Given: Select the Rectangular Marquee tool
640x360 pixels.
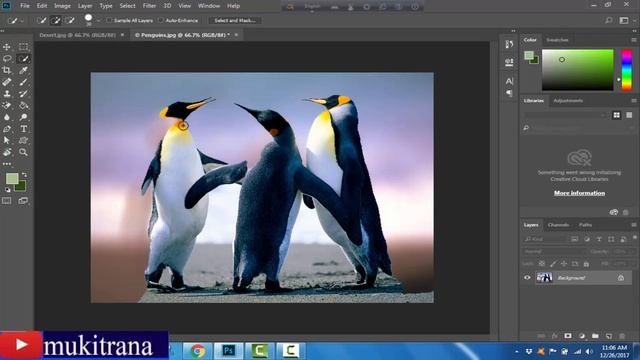Looking at the screenshot, I should [x=24, y=47].
